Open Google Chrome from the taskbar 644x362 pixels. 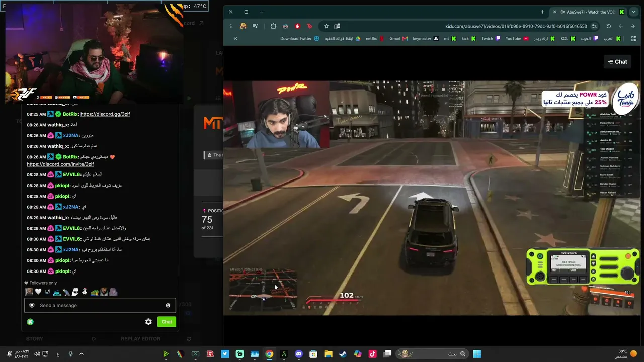tap(269, 354)
